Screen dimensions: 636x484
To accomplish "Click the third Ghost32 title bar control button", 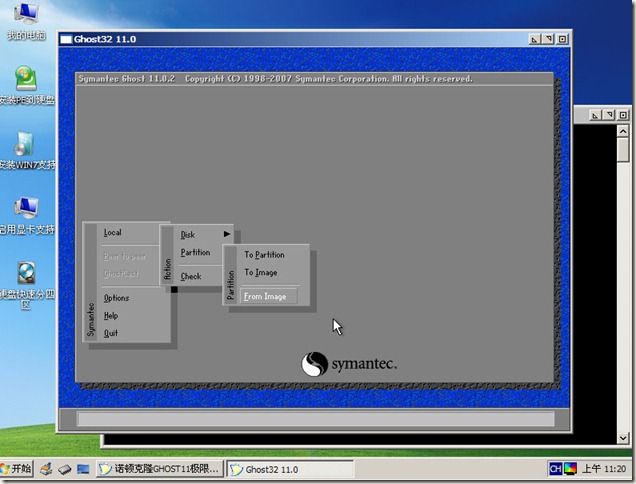I will tap(562, 39).
